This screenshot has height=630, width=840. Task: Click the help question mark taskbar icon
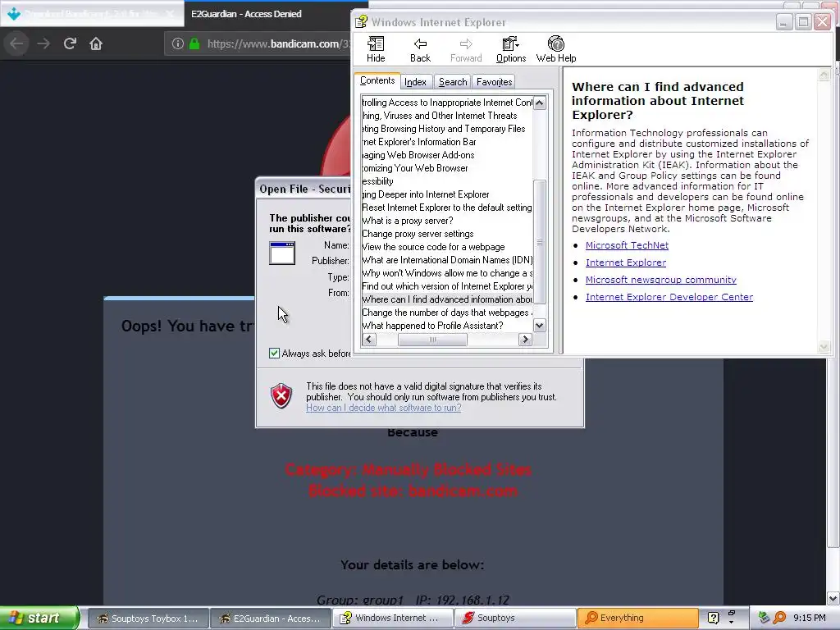[713, 618]
